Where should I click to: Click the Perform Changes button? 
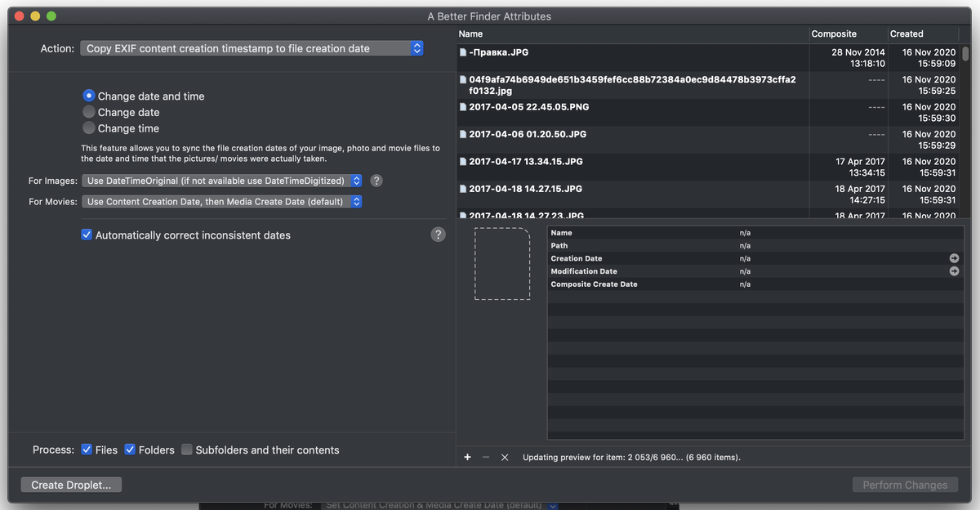click(905, 485)
